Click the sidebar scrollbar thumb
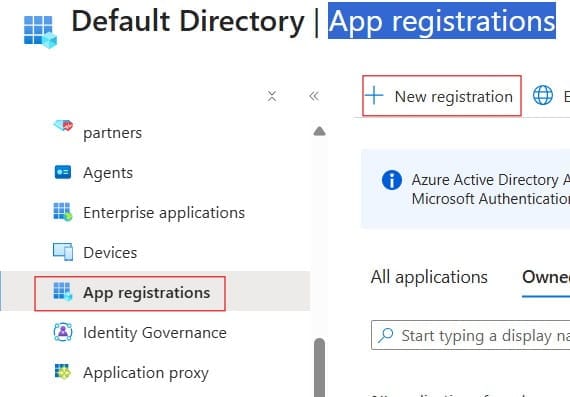This screenshot has width=570, height=397. tap(320, 367)
